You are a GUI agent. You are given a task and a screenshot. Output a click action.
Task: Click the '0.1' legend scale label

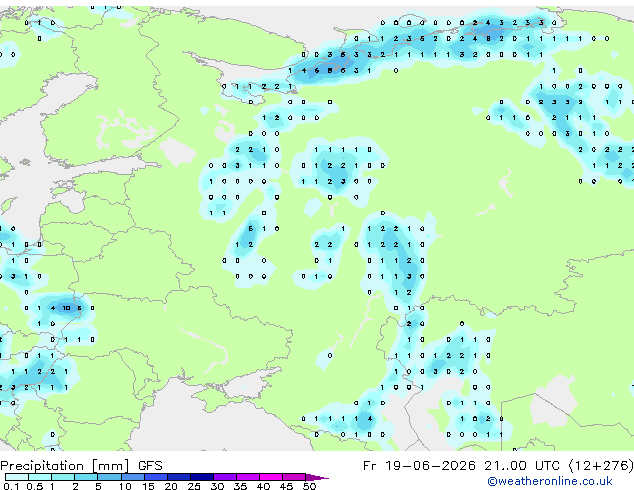point(9,486)
